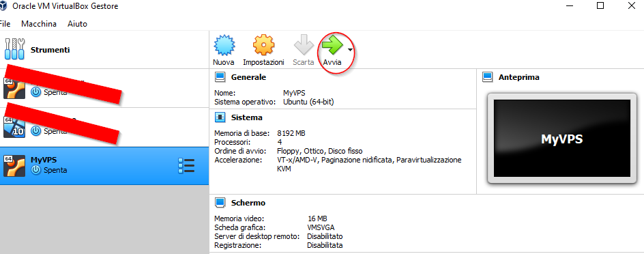Start VM with green Avvia arrow
644x254 pixels.
coord(332,45)
